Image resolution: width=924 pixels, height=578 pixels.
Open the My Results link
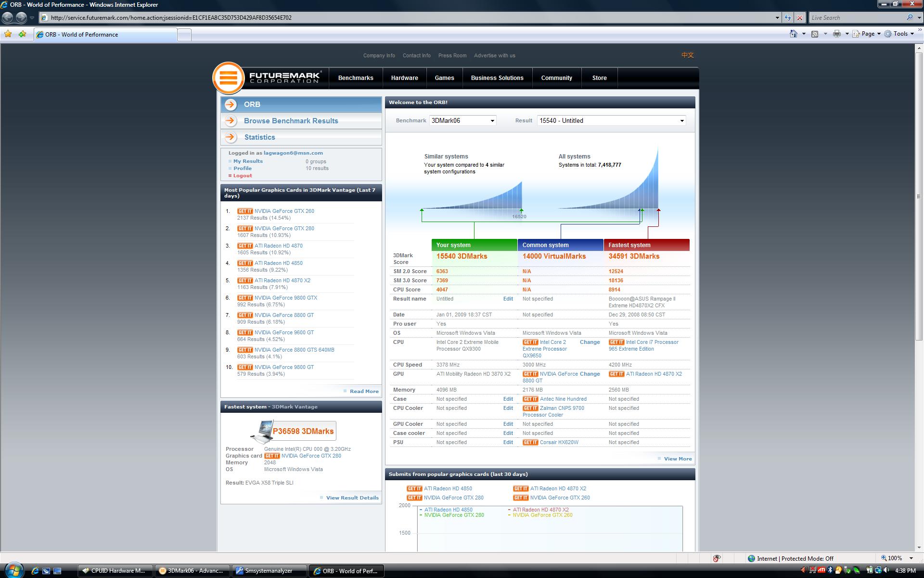click(x=248, y=161)
